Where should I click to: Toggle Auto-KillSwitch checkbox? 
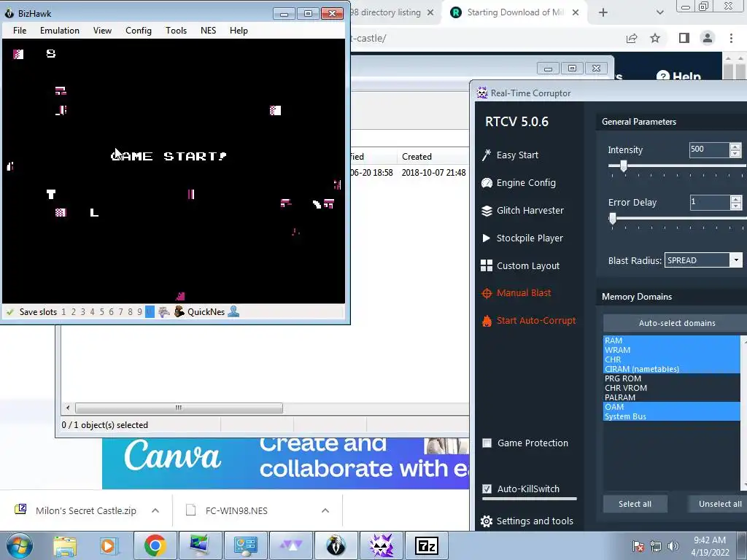point(487,489)
